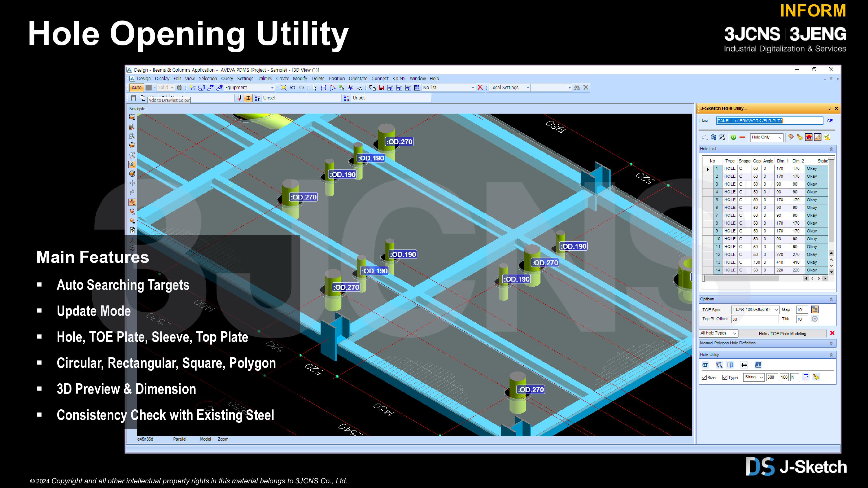Toggle the Size checkbox
The width and height of the screenshot is (868, 488).
point(704,377)
